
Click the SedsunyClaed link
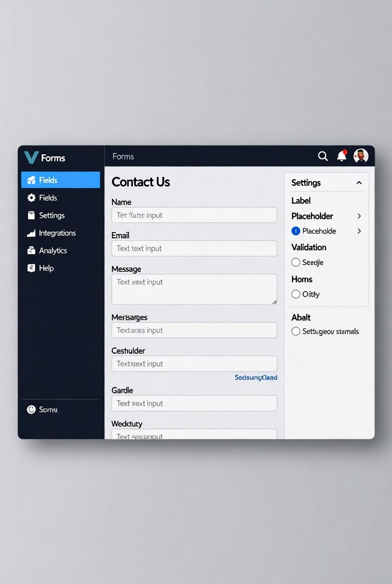click(255, 377)
